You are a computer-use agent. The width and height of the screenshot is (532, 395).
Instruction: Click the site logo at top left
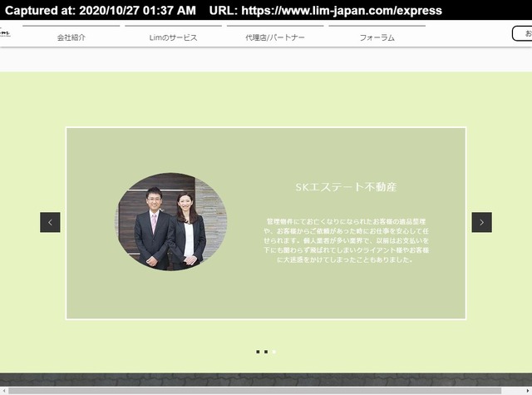click(5, 33)
